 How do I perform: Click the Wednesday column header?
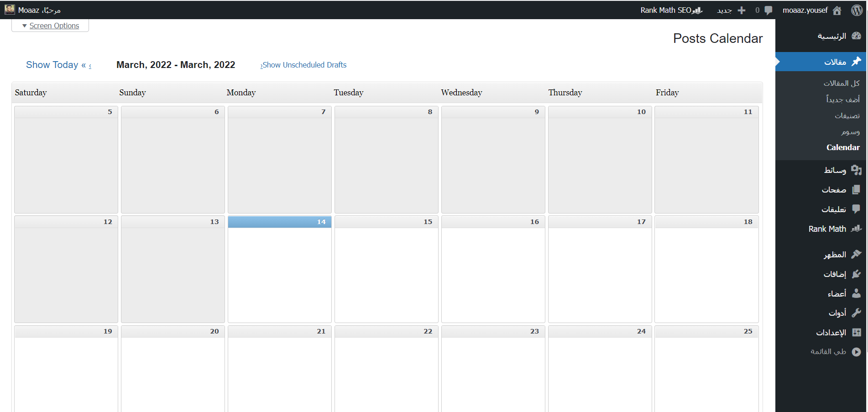click(x=461, y=93)
